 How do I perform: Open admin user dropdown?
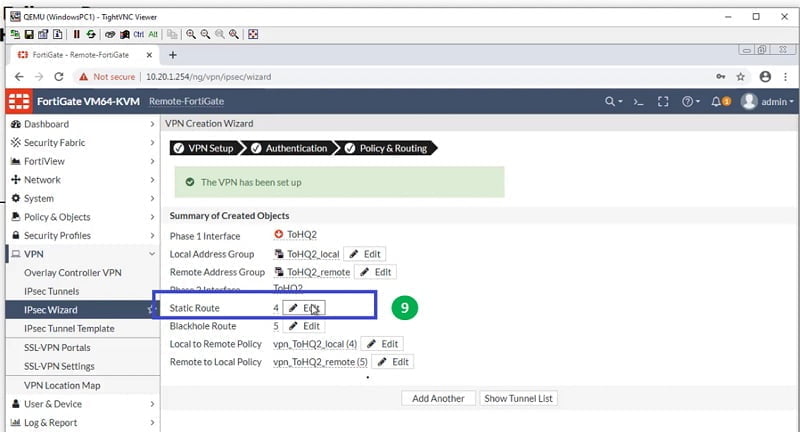767,101
